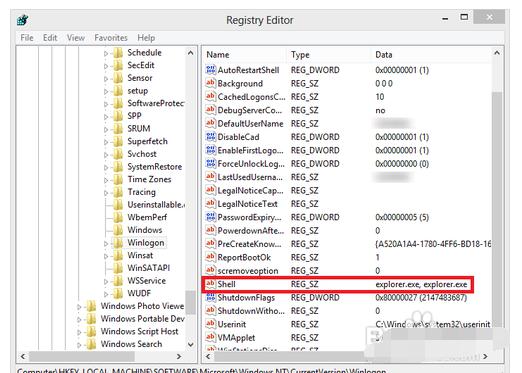Expand the SecEdit key

point(106,66)
